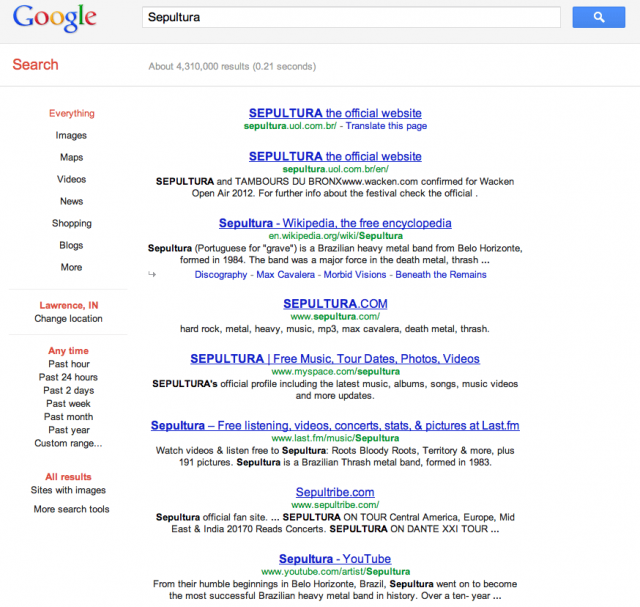Click the arrow icon beside Wikipedia sitelinks

(x=152, y=274)
